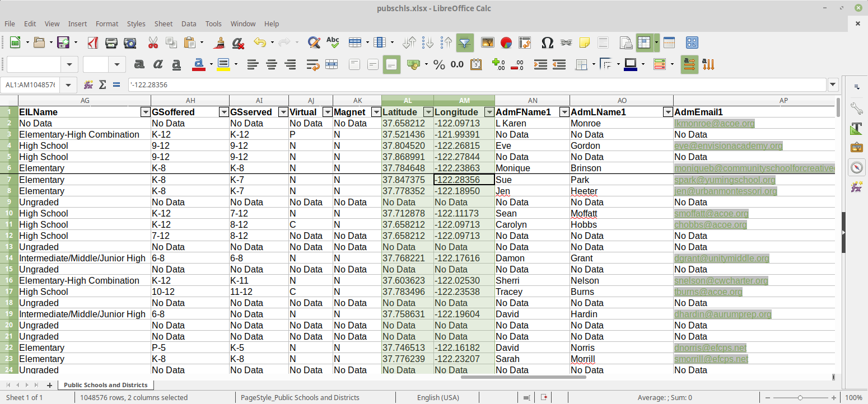Click Add Decimal Place icon
The image size is (868, 404).
498,64
